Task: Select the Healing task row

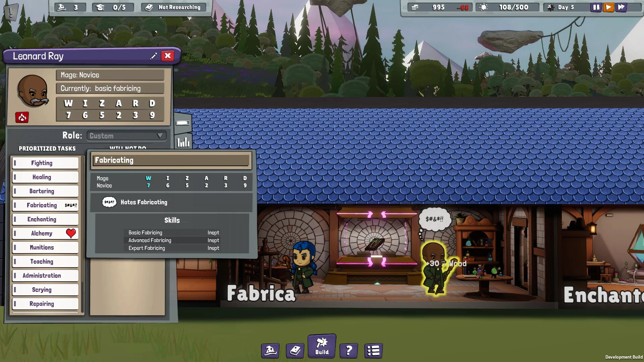Action: point(45,177)
